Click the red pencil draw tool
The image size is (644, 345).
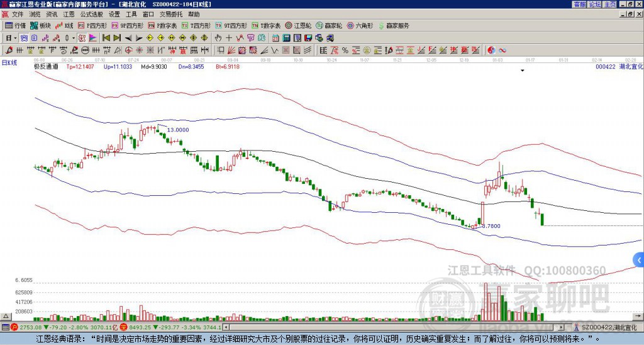9,50
